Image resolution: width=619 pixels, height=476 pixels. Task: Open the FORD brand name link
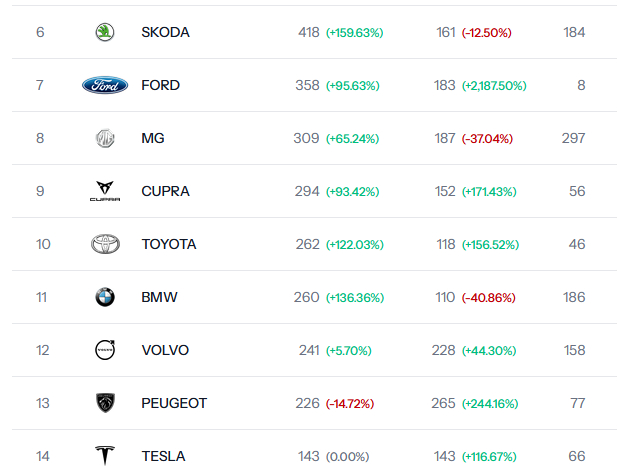point(160,85)
